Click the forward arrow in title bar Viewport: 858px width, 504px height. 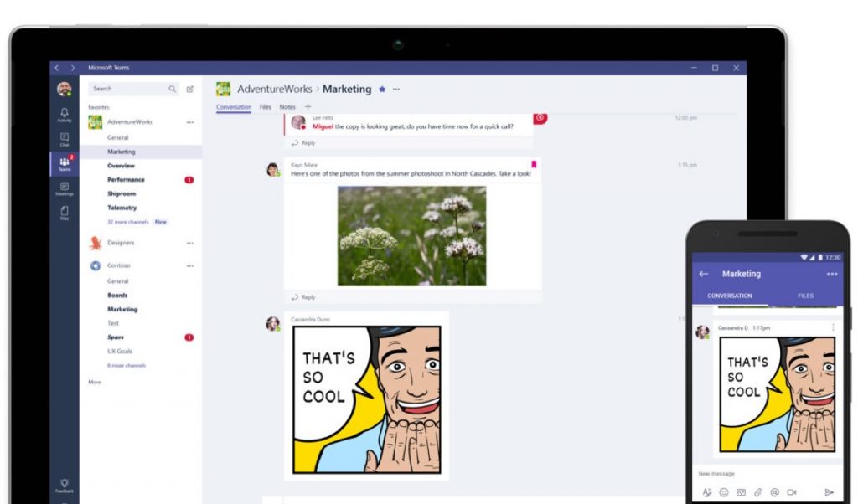pyautogui.click(x=73, y=68)
